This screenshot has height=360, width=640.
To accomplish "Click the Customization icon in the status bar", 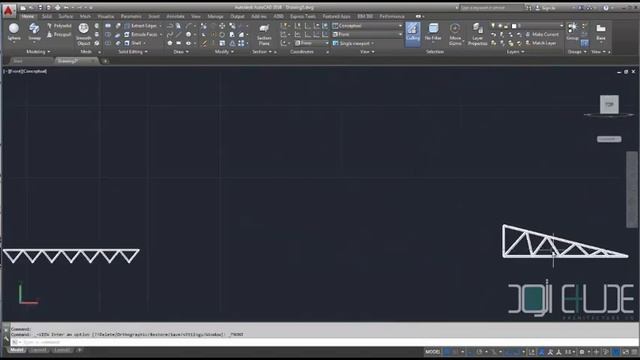I will click(x=633, y=351).
